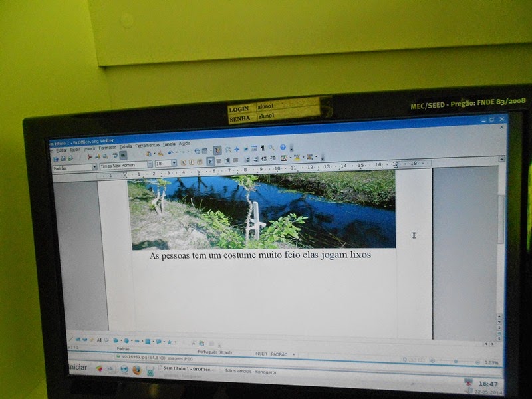This screenshot has height=399, width=532.
Task: Open the Ajuda menu
Action: pyautogui.click(x=184, y=144)
